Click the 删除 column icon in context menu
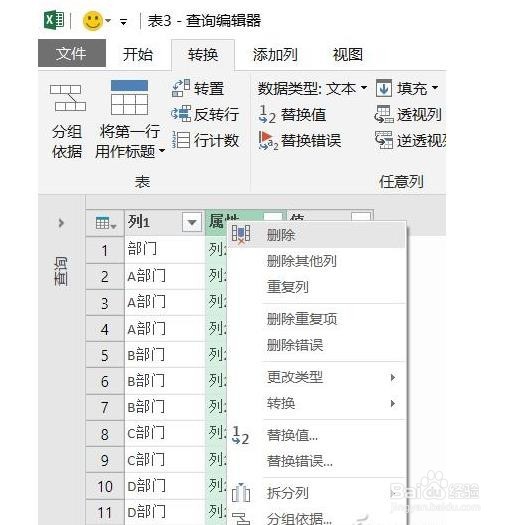509x525 pixels. click(x=241, y=234)
